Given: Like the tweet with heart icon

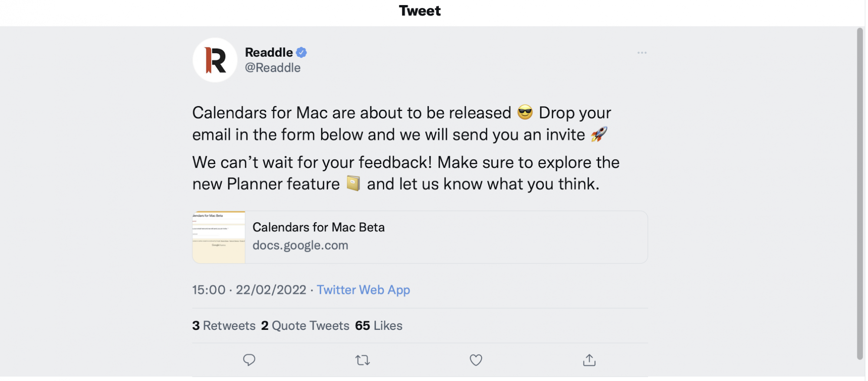Looking at the screenshot, I should coord(476,360).
